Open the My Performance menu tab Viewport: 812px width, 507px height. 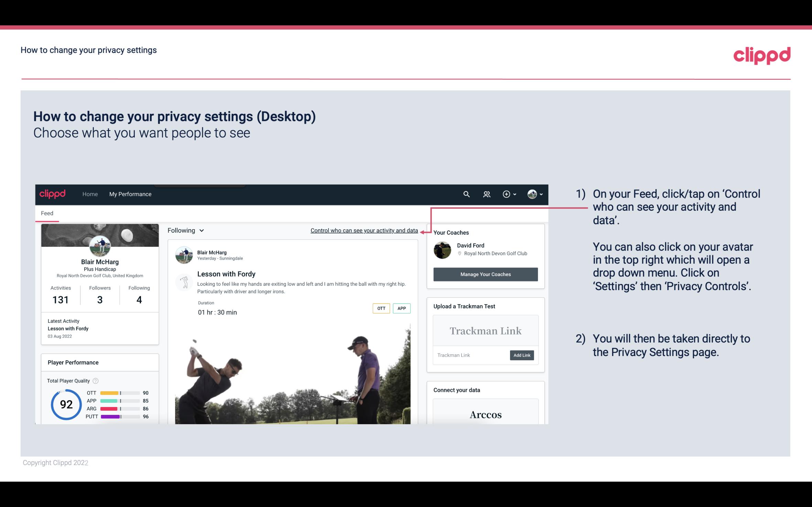tap(130, 193)
